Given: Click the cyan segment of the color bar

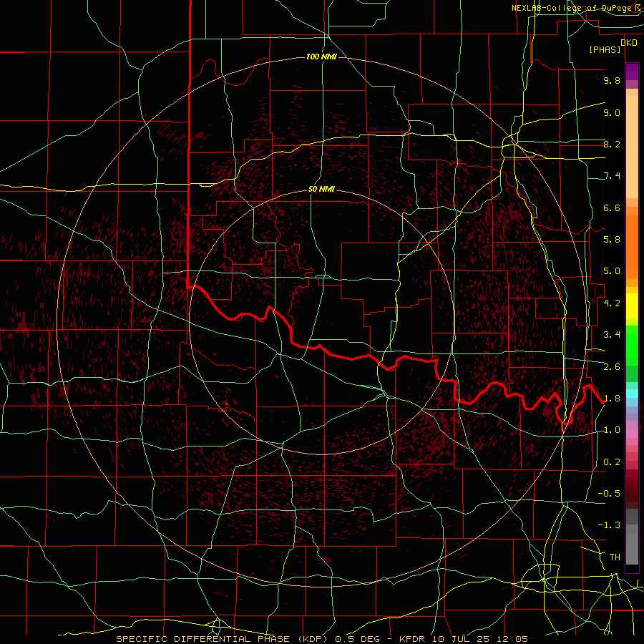Looking at the screenshot, I should [632, 394].
